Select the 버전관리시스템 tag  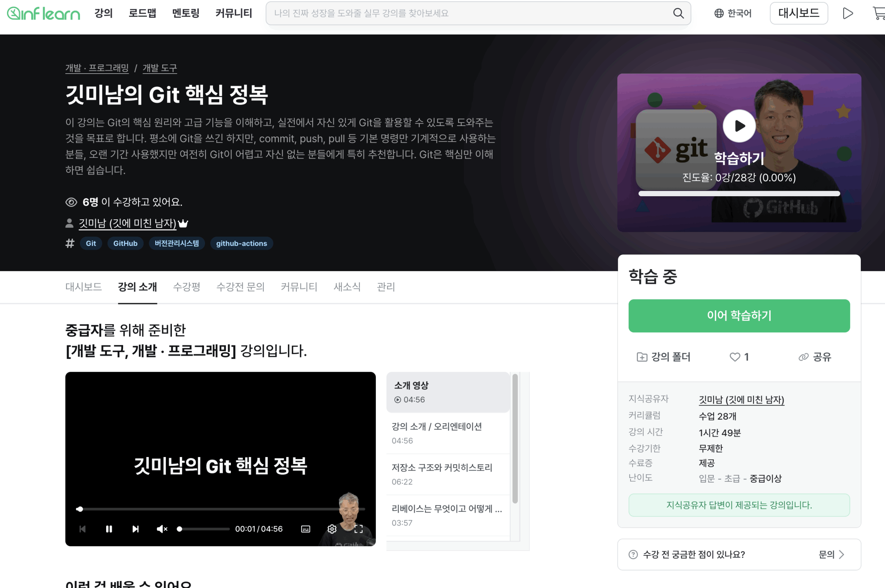[x=177, y=243]
